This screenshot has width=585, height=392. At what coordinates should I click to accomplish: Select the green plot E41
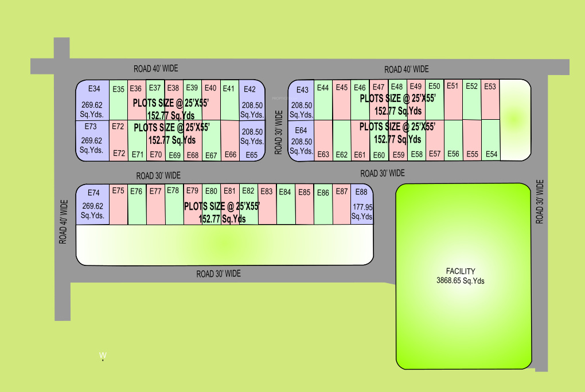(x=229, y=100)
